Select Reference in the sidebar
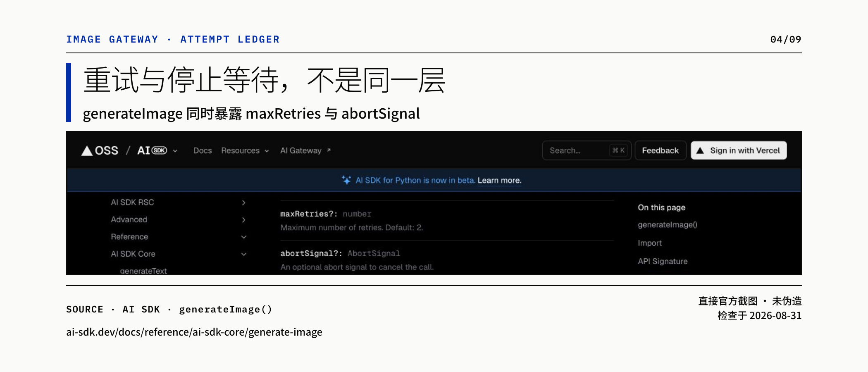 point(129,236)
